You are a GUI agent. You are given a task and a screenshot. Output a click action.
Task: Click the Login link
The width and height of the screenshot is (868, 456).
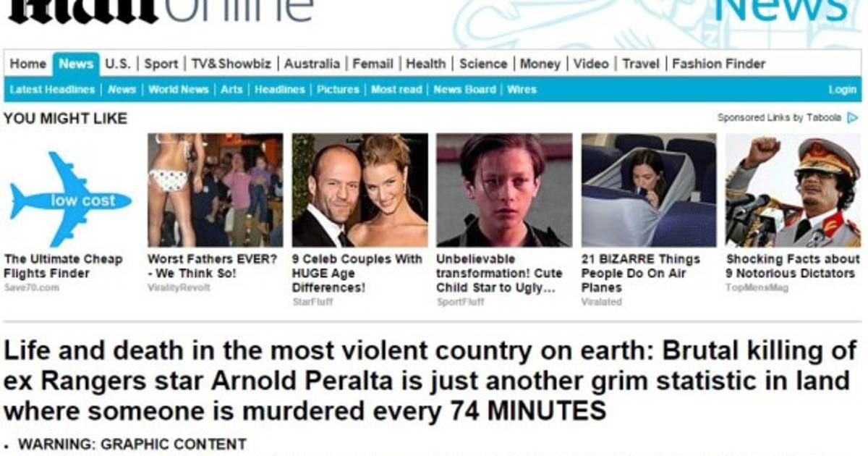click(842, 90)
